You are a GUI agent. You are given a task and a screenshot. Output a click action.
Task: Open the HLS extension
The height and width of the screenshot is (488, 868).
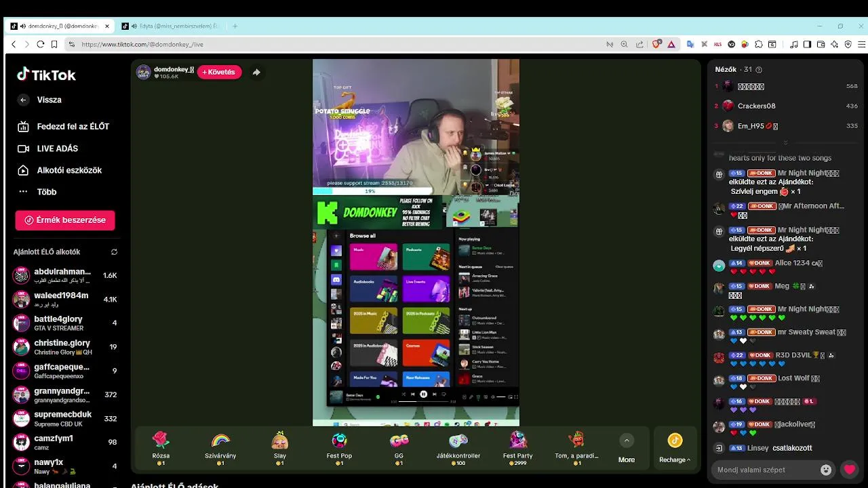coord(718,44)
